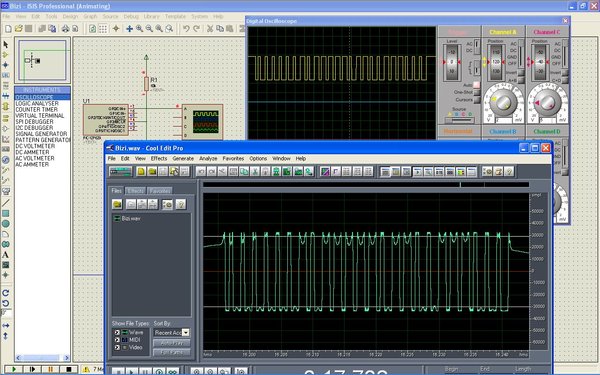Choose the 2D line tool in ISIS sidebar
This screenshot has height=375, width=600.
pos(5,203)
